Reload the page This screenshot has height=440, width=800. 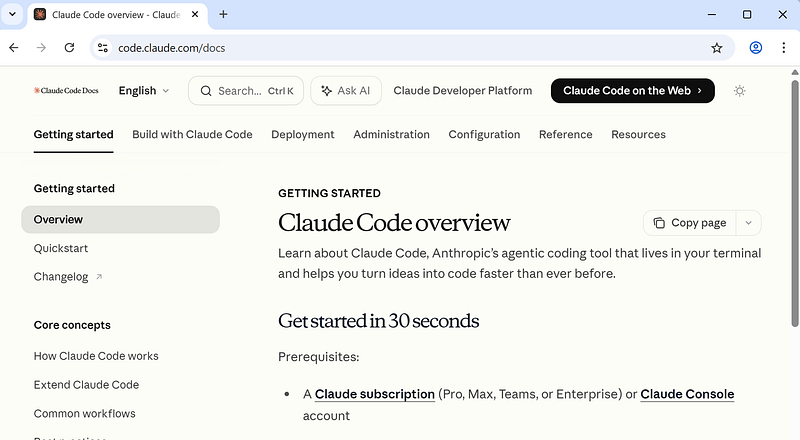click(x=69, y=47)
